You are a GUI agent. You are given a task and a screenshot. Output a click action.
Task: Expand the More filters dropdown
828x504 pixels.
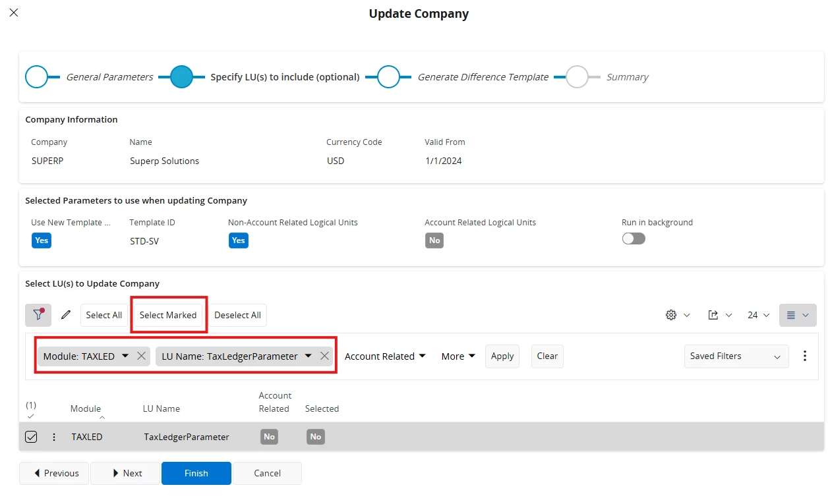click(x=458, y=356)
